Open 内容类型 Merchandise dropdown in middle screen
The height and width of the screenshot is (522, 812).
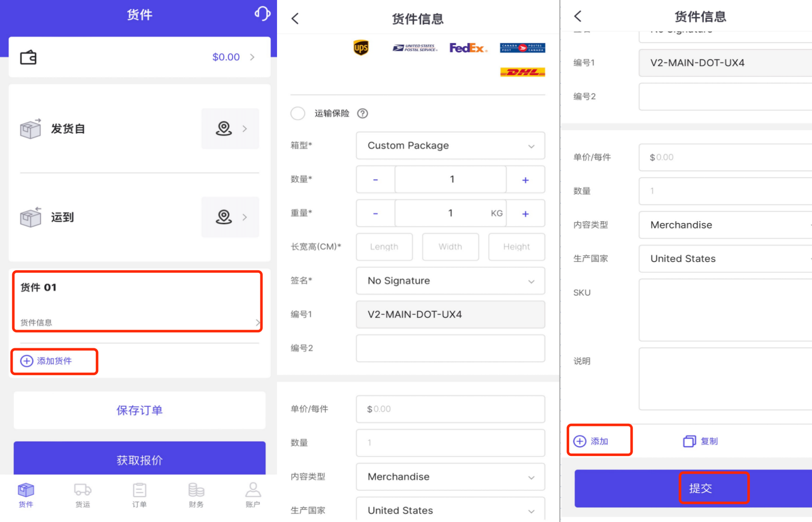point(450,477)
